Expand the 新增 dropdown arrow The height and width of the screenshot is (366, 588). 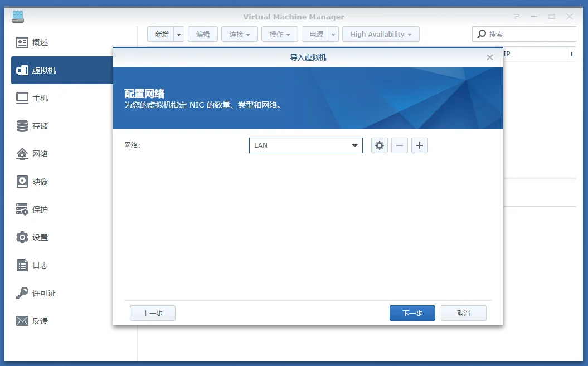point(179,34)
